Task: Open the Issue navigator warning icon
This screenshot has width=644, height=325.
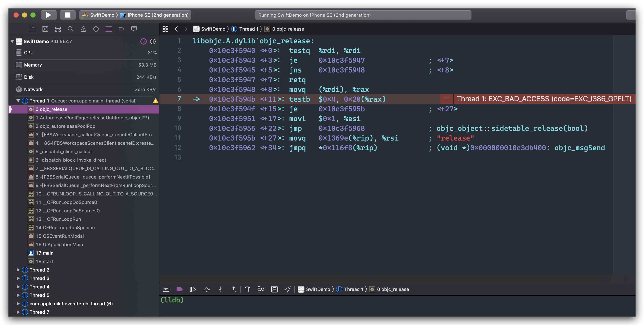Action: pos(83,29)
